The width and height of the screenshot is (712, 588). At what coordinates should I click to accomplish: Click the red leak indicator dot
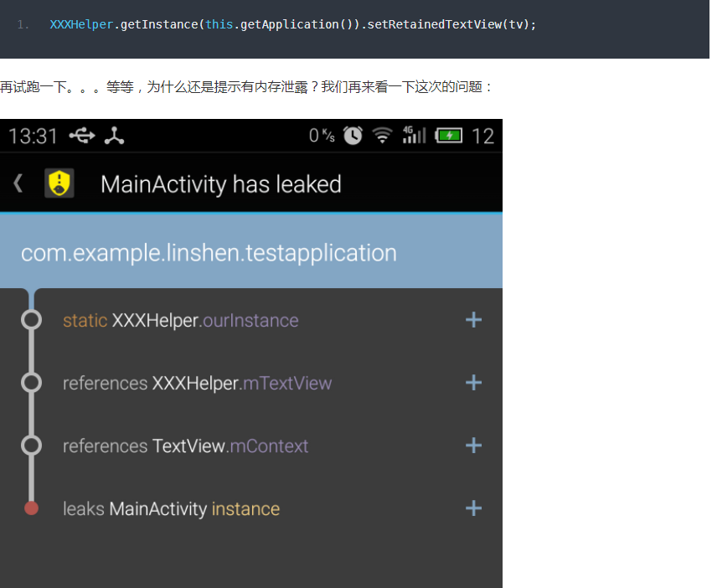(x=31, y=508)
